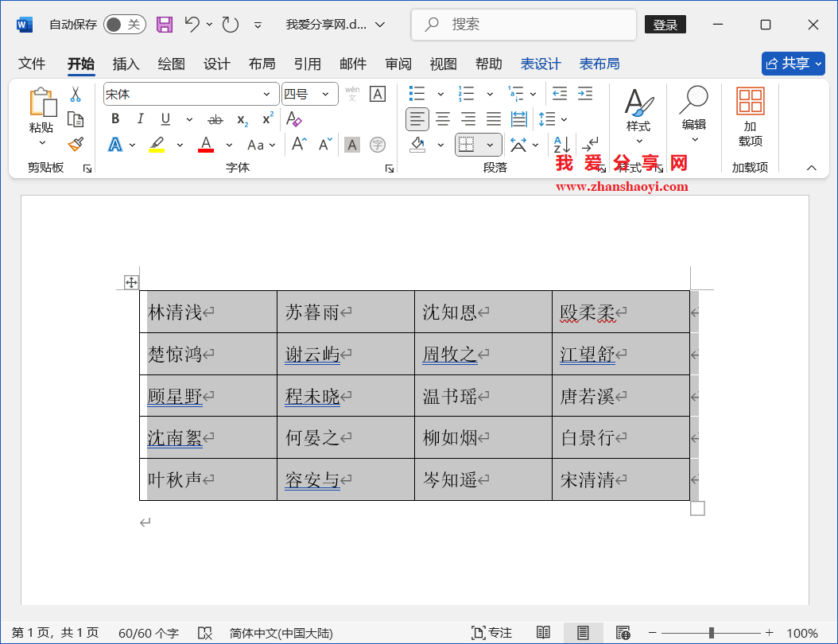This screenshot has width=838, height=644.
Task: Click 简体中文(中国大陆) language status
Action: [x=281, y=634]
